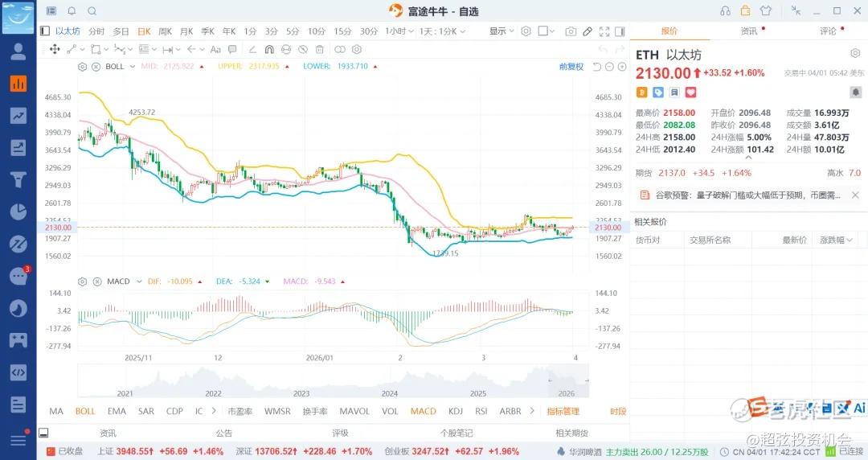Image resolution: width=868 pixels, height=460 pixels.
Task: Click the 前复权 adjustment link
Action: [x=571, y=66]
